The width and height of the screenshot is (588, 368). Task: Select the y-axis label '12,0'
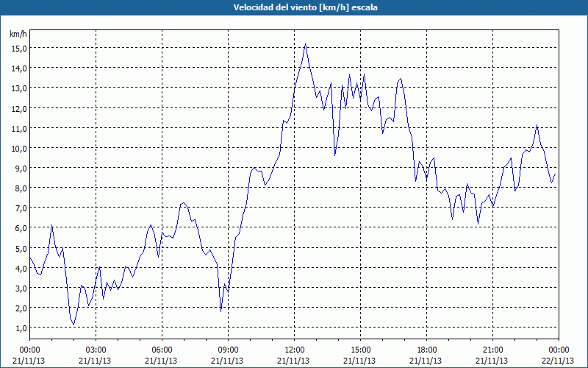click(19, 108)
